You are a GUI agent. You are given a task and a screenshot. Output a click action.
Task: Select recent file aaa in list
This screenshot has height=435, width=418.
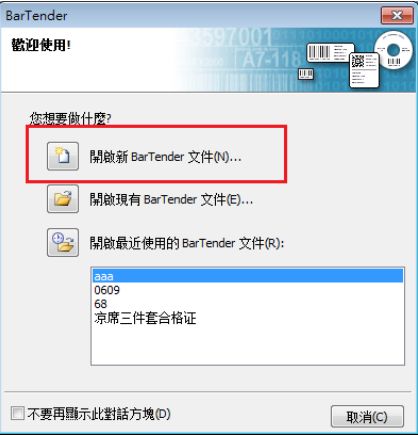point(248,276)
